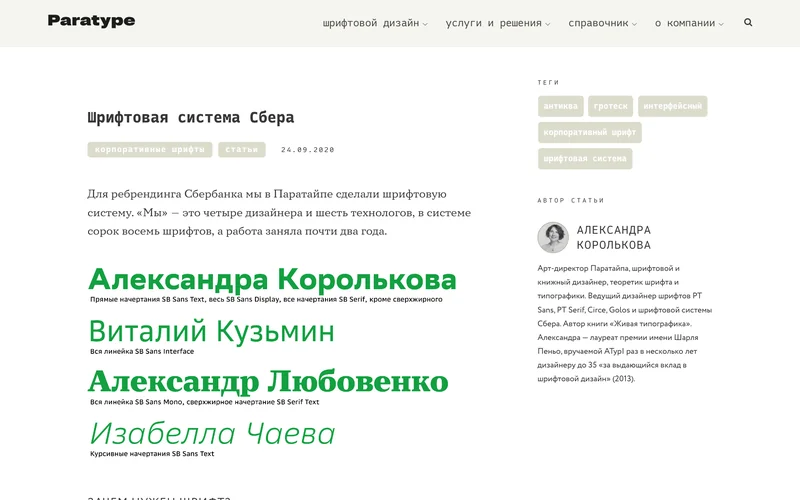Click the green «Александра Королькова» heading
Screen dimensions: 800x500
tap(272, 280)
